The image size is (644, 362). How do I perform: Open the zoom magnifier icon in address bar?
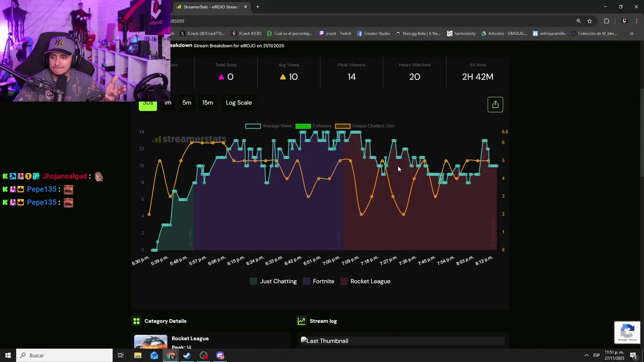579,21
